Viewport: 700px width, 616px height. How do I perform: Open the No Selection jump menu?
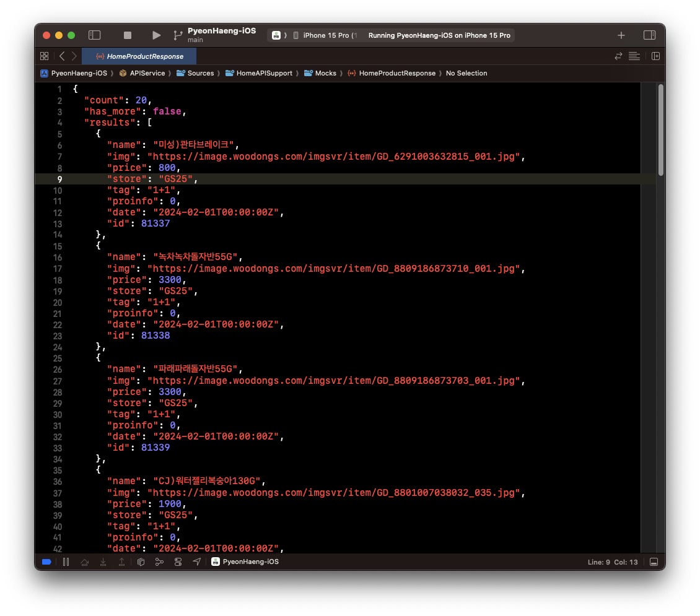pyautogui.click(x=466, y=73)
